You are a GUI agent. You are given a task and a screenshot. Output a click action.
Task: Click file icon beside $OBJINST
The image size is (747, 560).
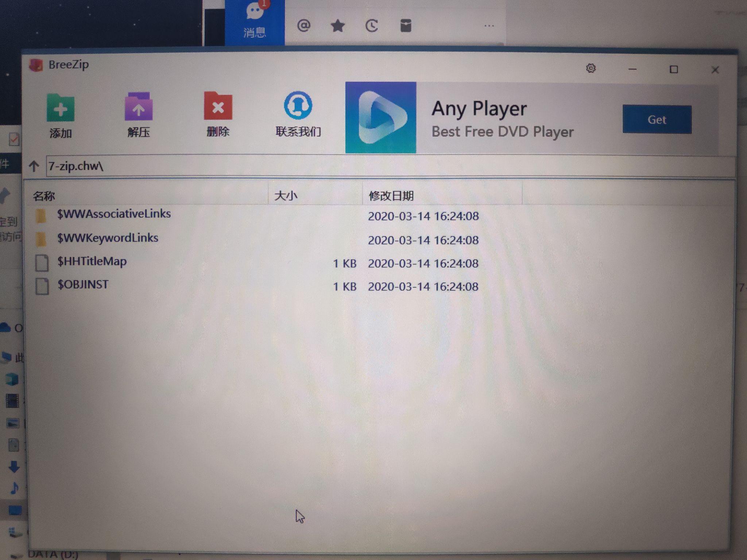click(42, 286)
